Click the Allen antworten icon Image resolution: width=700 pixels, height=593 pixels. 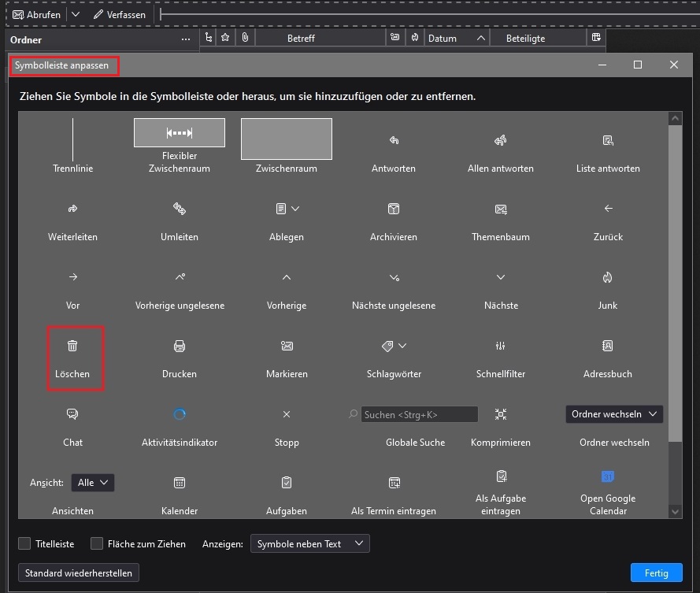pyautogui.click(x=501, y=140)
